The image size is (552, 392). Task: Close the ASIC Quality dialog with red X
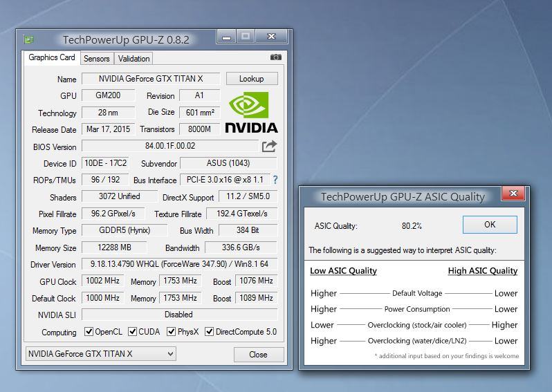(x=513, y=193)
